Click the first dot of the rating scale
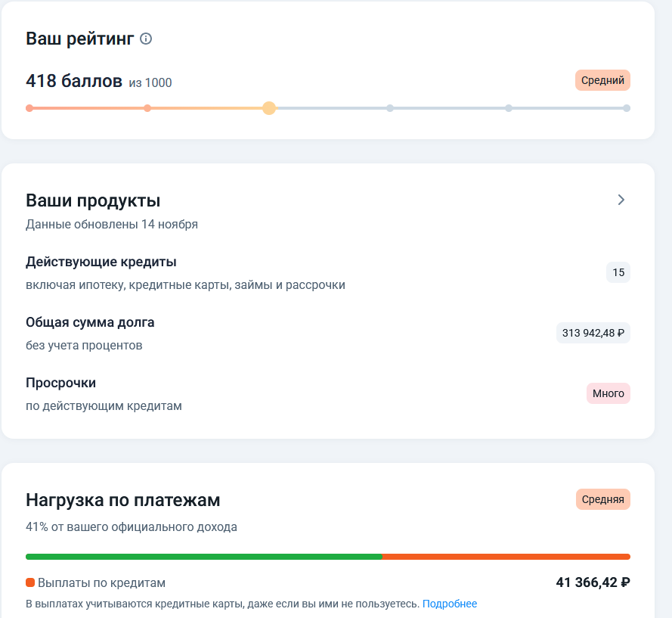Viewport: 672px width, 618px height. (x=29, y=108)
